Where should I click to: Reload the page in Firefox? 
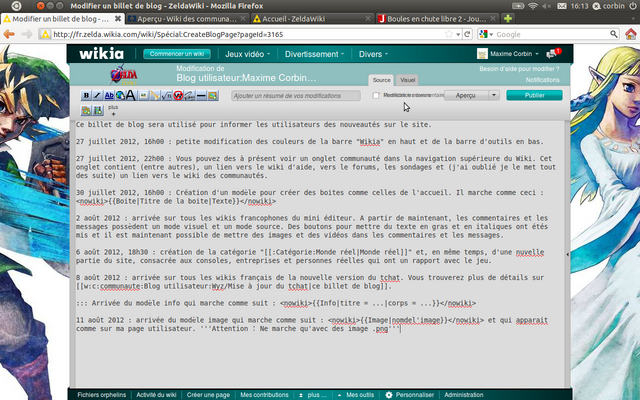tap(467, 34)
